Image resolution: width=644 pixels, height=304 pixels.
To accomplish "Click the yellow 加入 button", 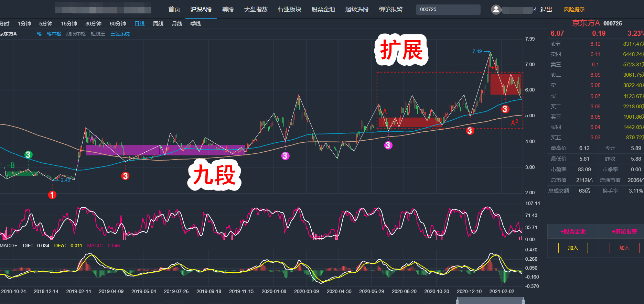I will click(573, 248).
